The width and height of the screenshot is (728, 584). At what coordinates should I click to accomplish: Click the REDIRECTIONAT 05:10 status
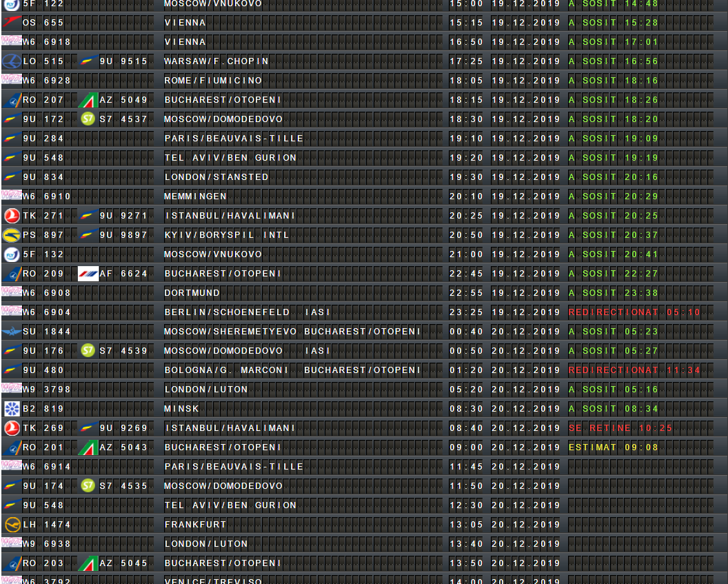coord(634,312)
